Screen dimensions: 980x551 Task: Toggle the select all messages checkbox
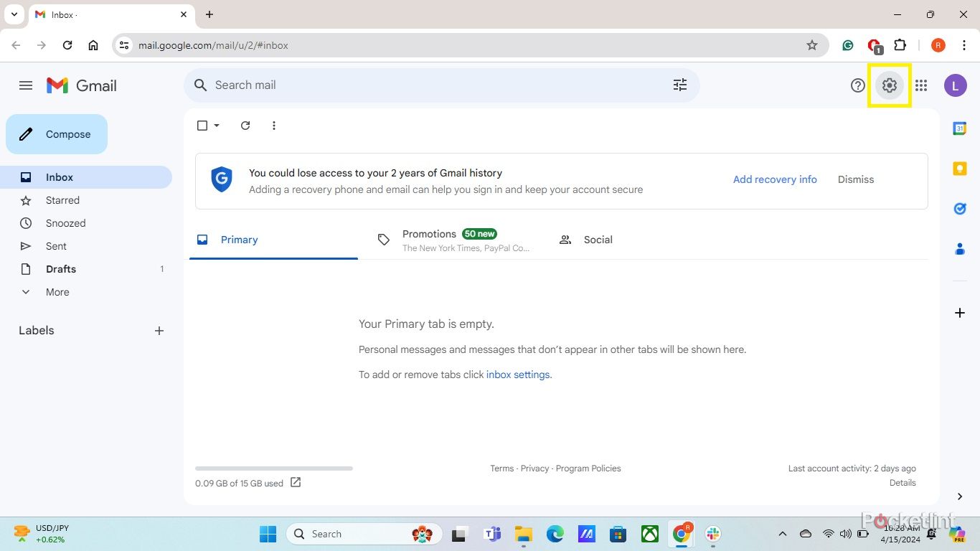202,126
